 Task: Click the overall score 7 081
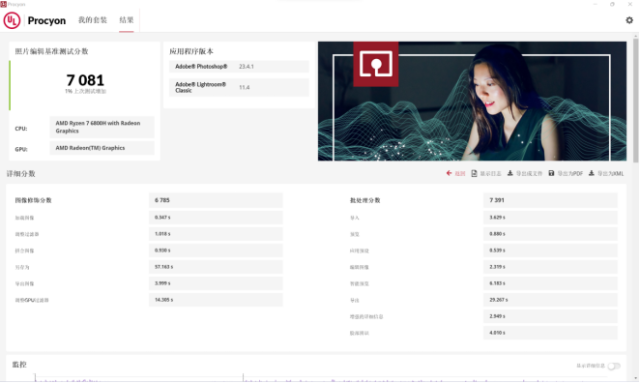[85, 80]
